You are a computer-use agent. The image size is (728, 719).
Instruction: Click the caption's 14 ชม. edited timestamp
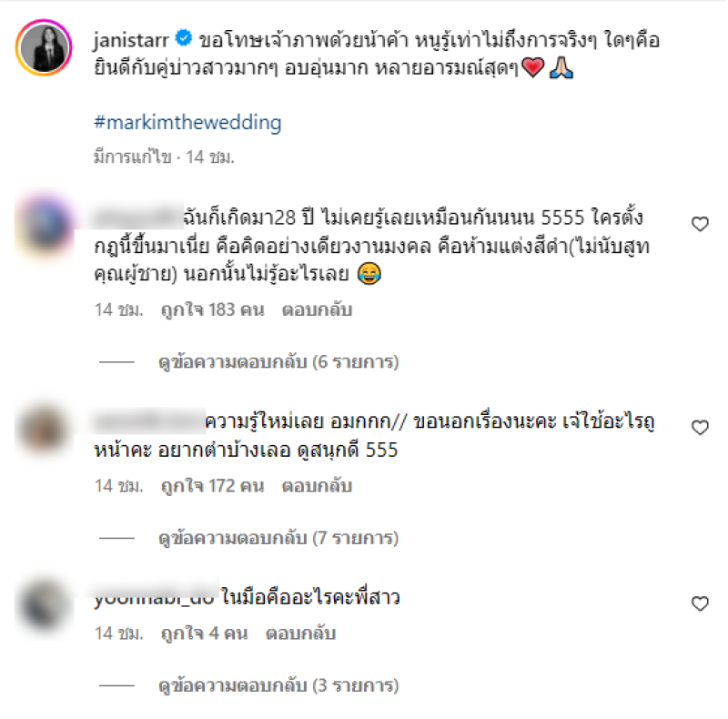[x=210, y=157]
